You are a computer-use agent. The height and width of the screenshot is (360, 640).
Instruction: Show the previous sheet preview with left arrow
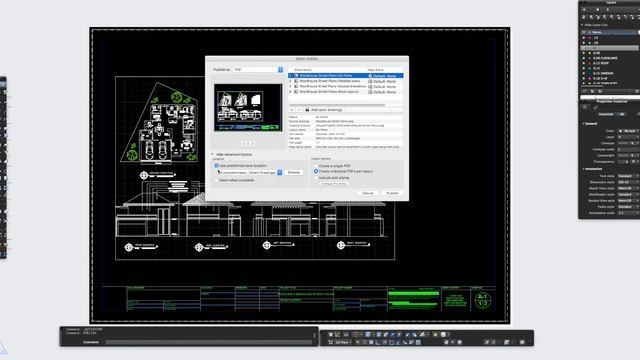(x=244, y=143)
